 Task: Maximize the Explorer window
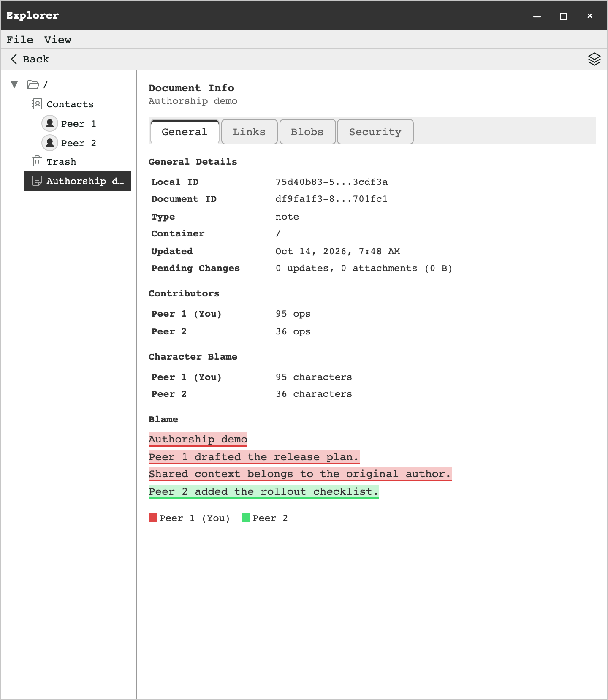563,16
